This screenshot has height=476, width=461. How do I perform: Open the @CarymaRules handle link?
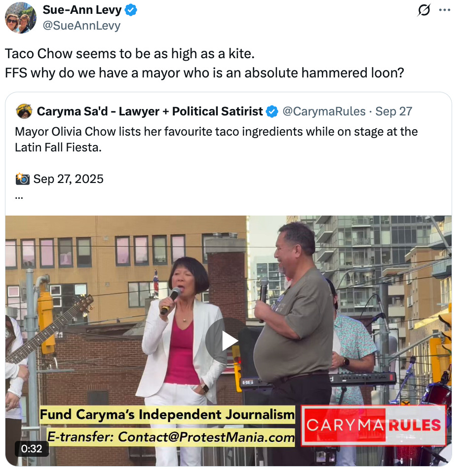pos(324,111)
